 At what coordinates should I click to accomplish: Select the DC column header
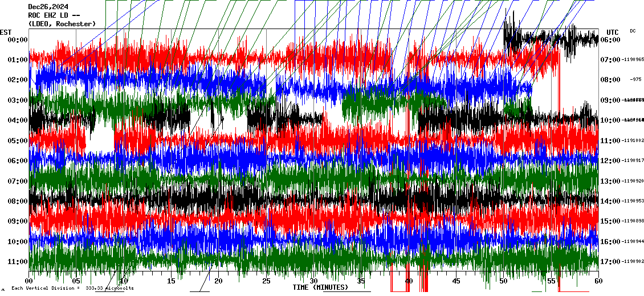633,31
